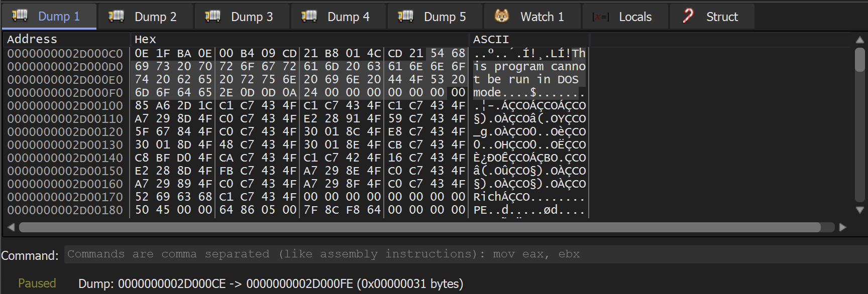Click hex byte 0E starting row 0000000002D000C0
Viewport: 868px width, 294px height.
142,53
